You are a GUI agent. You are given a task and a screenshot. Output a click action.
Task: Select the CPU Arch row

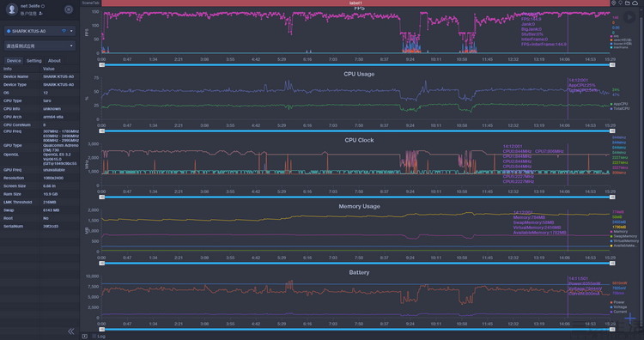coord(39,117)
